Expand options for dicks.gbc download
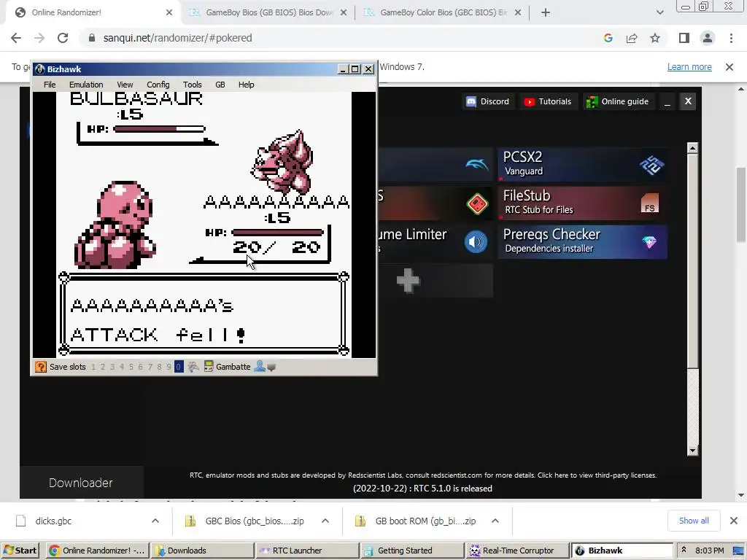747x560 pixels. pyautogui.click(x=155, y=521)
